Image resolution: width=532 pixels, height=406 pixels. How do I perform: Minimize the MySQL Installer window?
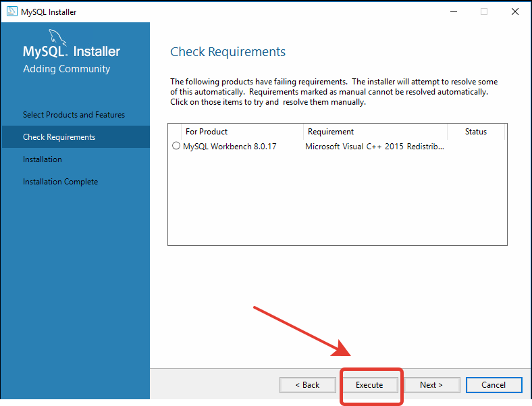coord(454,11)
